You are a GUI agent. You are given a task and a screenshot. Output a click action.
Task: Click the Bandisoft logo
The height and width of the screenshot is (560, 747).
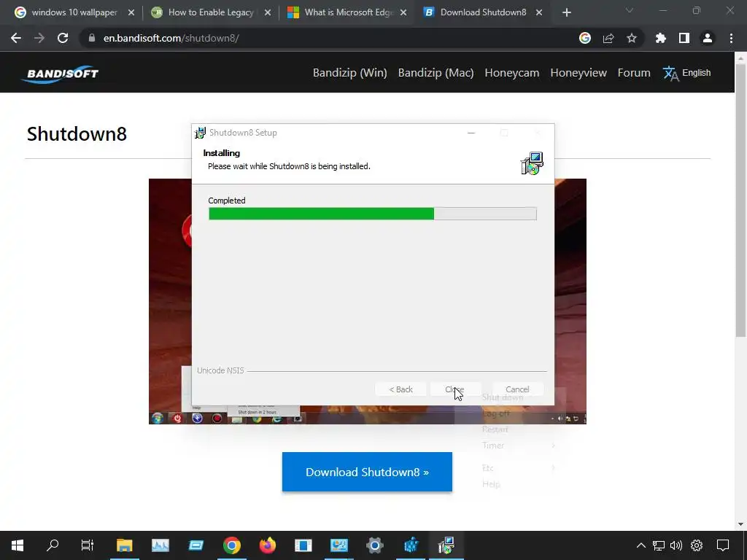pyautogui.click(x=60, y=74)
